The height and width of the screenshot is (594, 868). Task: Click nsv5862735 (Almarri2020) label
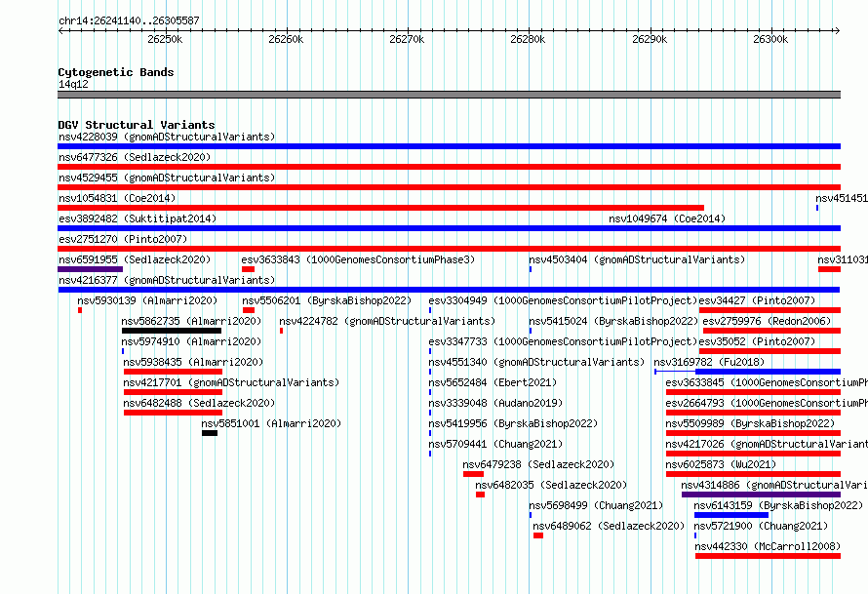pos(191,321)
